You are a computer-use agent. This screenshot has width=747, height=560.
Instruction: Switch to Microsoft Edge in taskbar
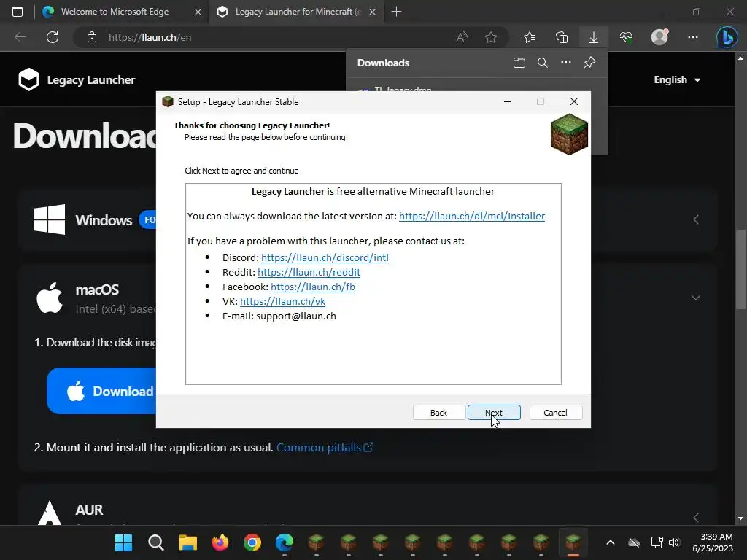point(285,542)
